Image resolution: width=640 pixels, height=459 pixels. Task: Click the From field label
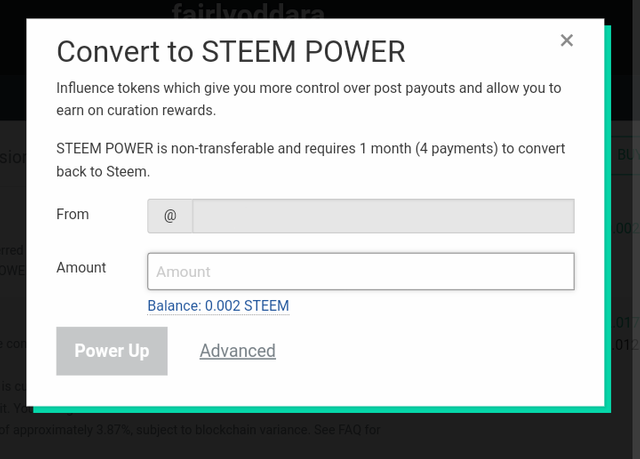point(73,214)
